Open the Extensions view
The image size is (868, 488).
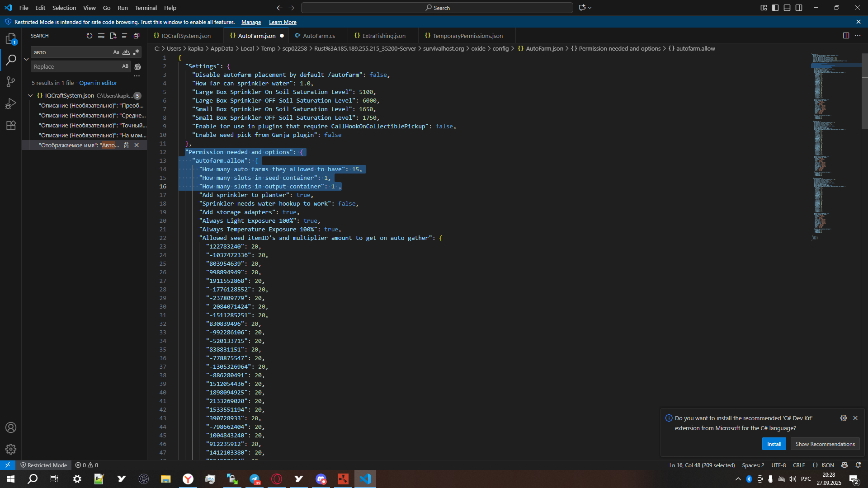pos(11,125)
